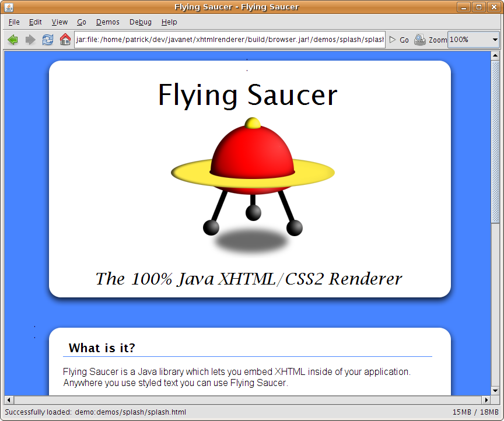
Task: Click the 'Successfully loaded' status bar message
Action: click(96, 412)
